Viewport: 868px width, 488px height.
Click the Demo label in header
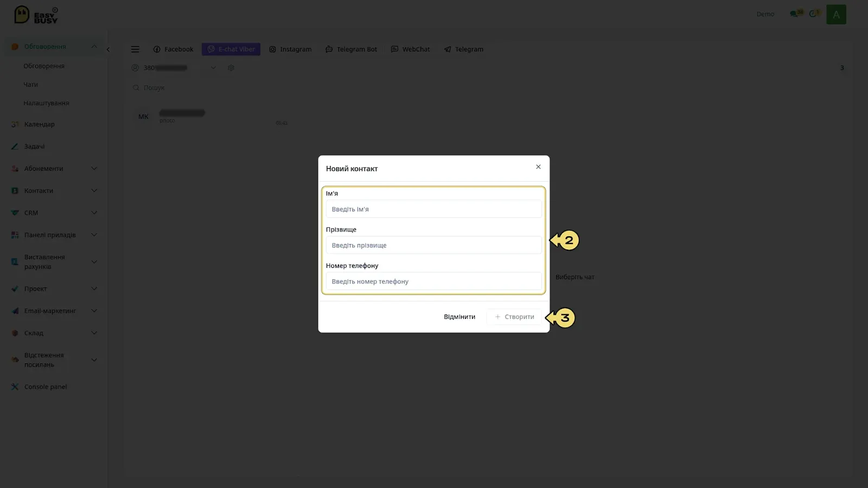point(765,14)
